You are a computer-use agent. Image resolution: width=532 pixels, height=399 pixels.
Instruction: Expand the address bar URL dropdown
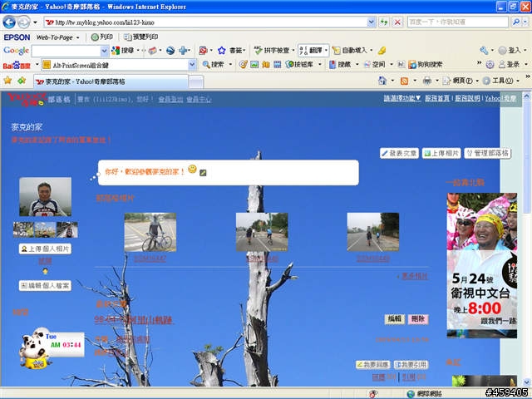(x=372, y=22)
